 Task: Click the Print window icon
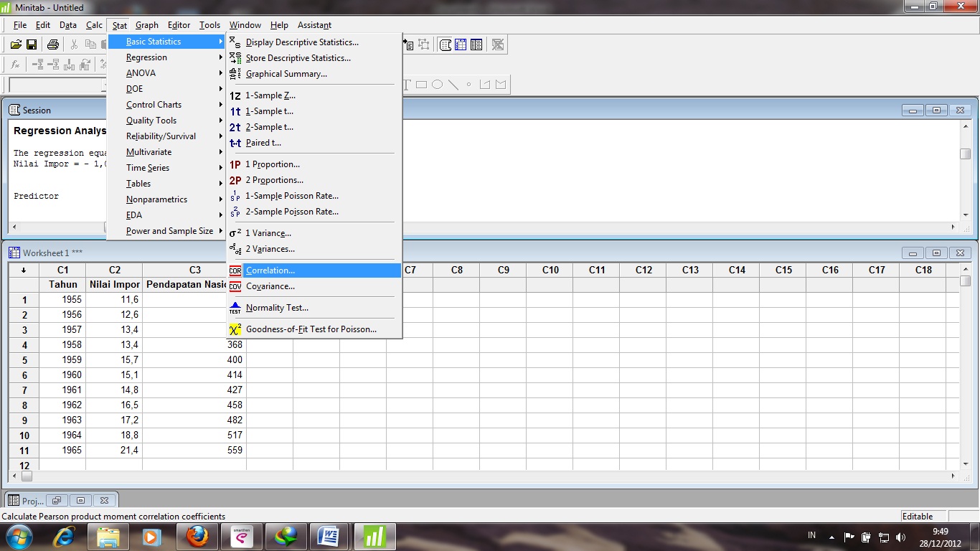[53, 44]
